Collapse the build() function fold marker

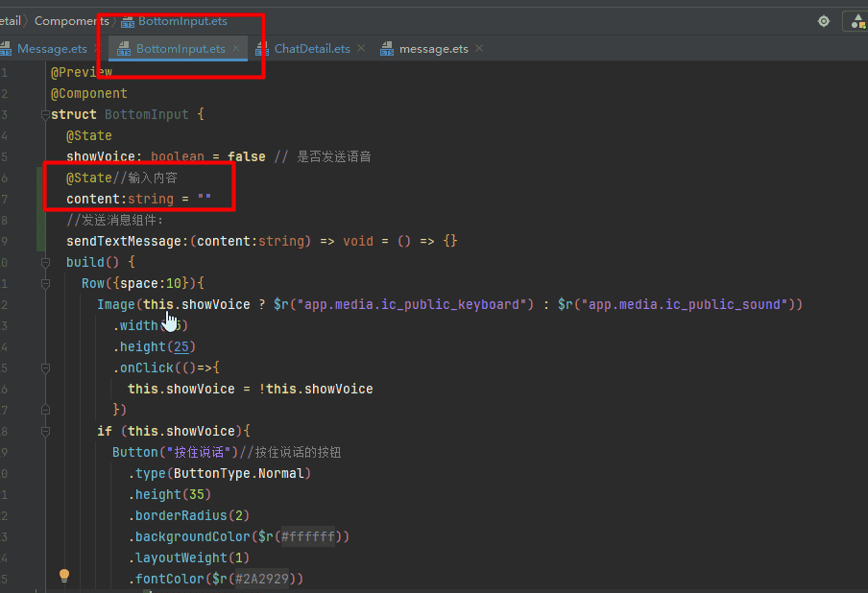point(44,262)
